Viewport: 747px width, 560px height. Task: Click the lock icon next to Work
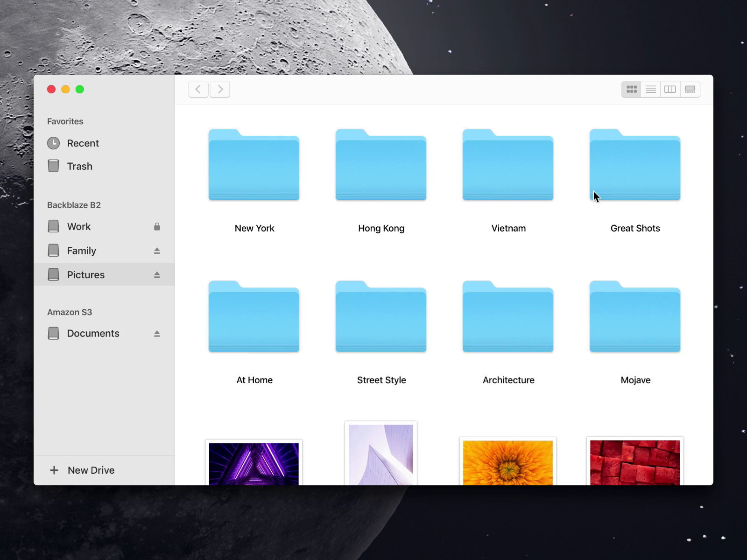pos(157,227)
